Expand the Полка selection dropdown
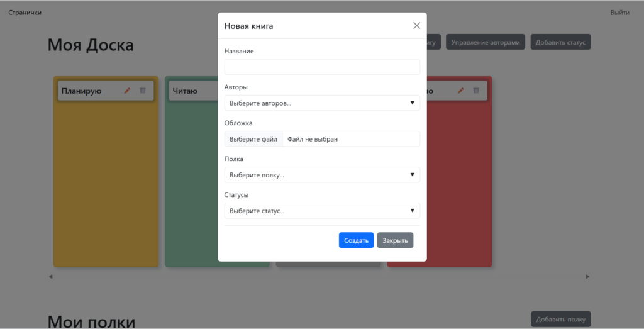The height and width of the screenshot is (329, 644). pos(322,175)
